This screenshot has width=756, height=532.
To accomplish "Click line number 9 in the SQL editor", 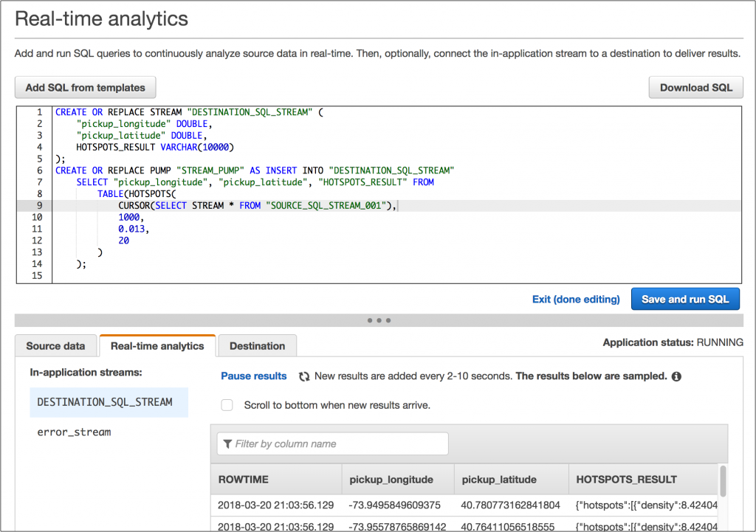I will (x=40, y=206).
